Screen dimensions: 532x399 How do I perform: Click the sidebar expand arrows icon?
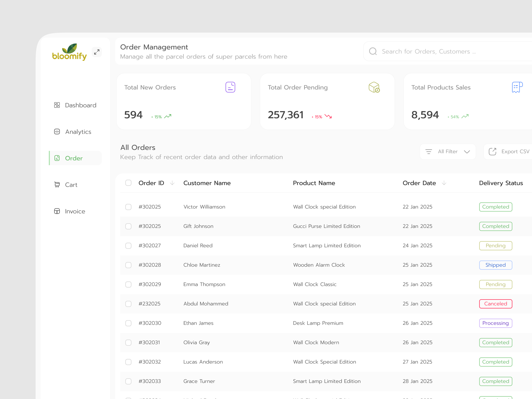[97, 52]
